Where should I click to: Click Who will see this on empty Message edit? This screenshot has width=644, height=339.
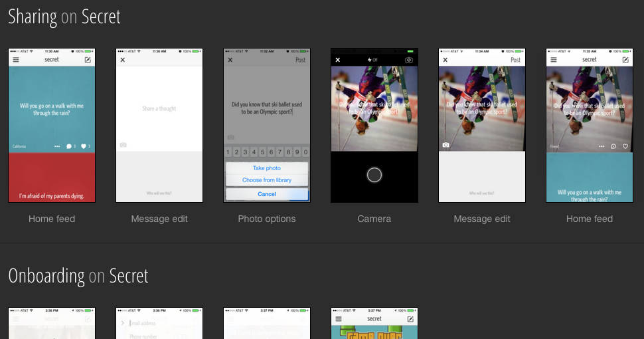click(x=159, y=193)
